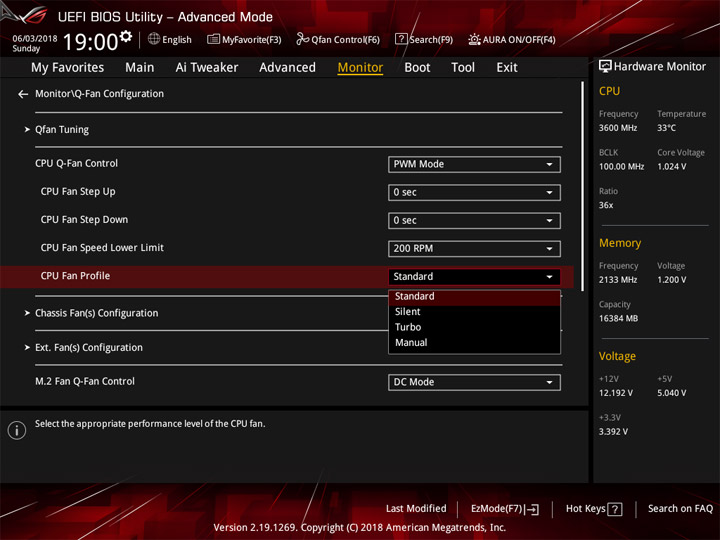Click CPU frequency value 3600 MHz
Screen dimensions: 720x540
(x=618, y=128)
